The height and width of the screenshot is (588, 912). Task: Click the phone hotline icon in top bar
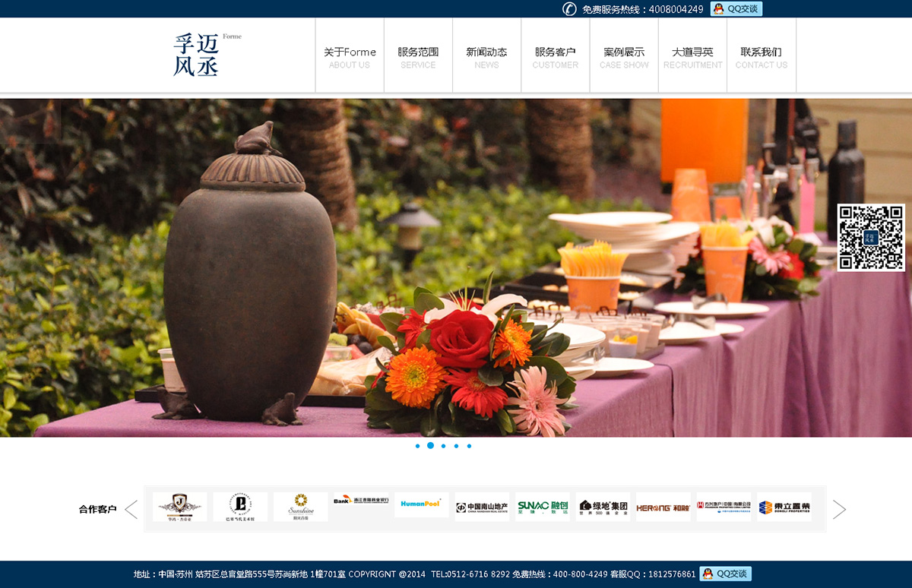coord(569,9)
